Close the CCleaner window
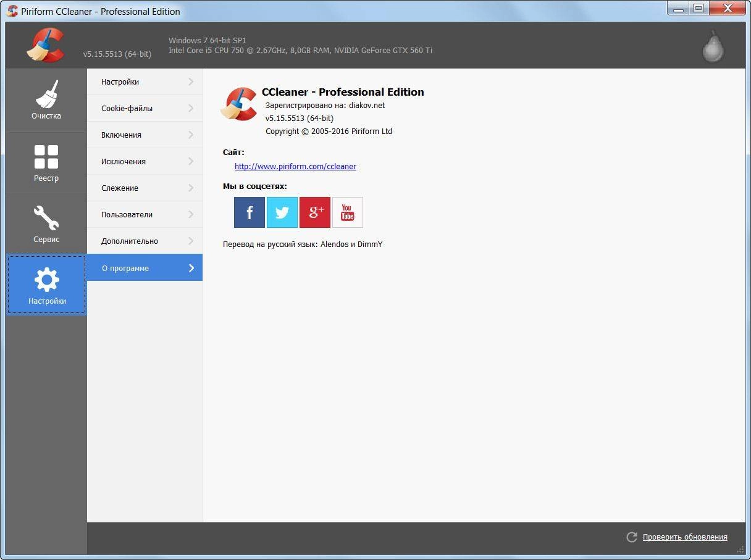Image resolution: width=751 pixels, height=560 pixels. coord(726,9)
